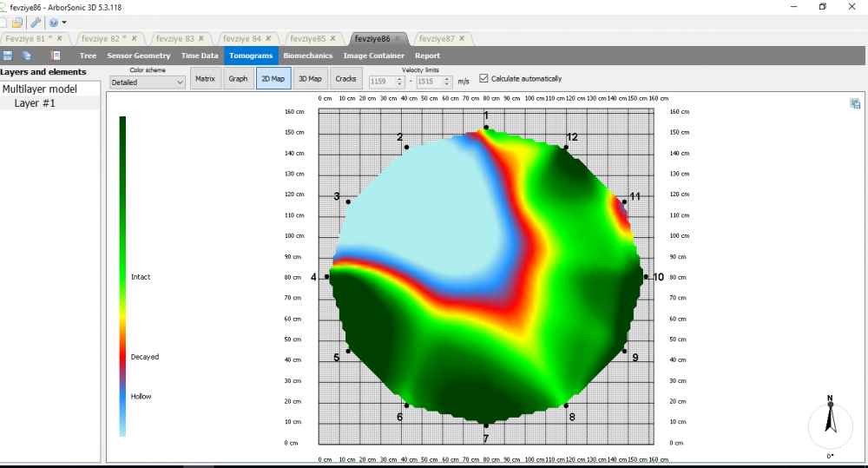Switch to the 3D Map view

309,79
